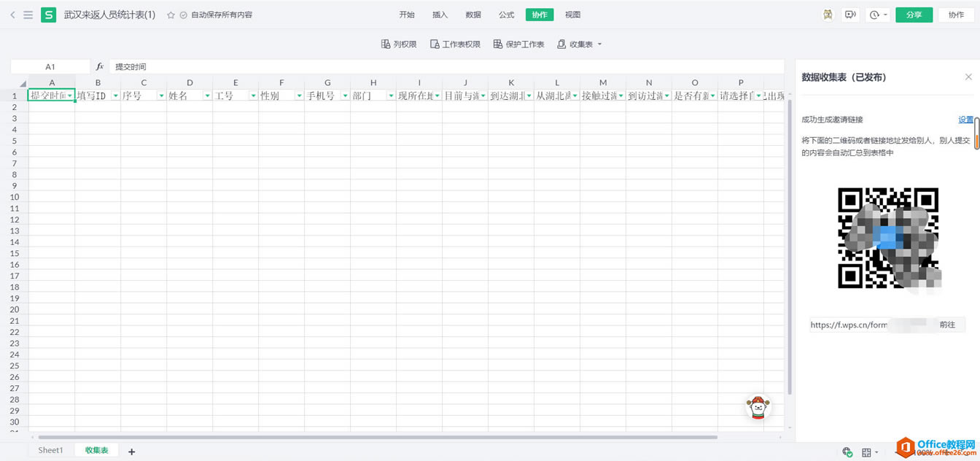Click the 列权限 column permission tool
The height and width of the screenshot is (461, 980).
(399, 44)
